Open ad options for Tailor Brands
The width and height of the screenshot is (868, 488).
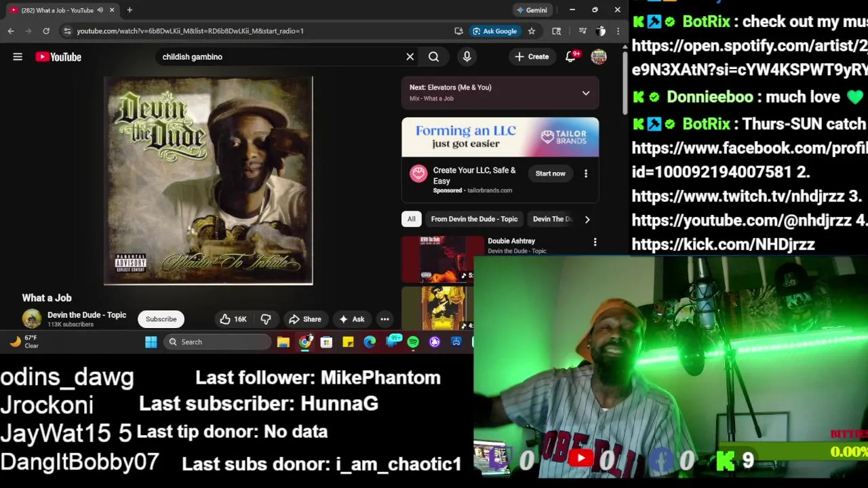click(586, 174)
